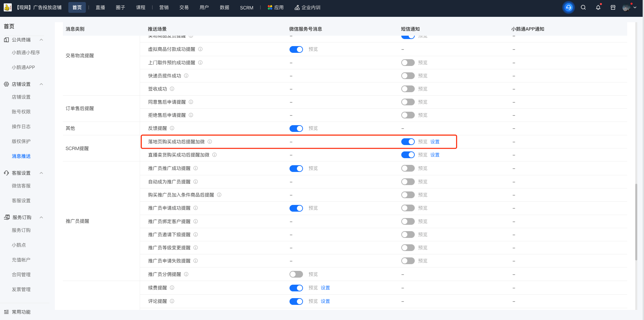Image resolution: width=644 pixels, height=320 pixels.
Task: Show info tooltip for 推广员等级变更提醒
Action: tap(196, 248)
